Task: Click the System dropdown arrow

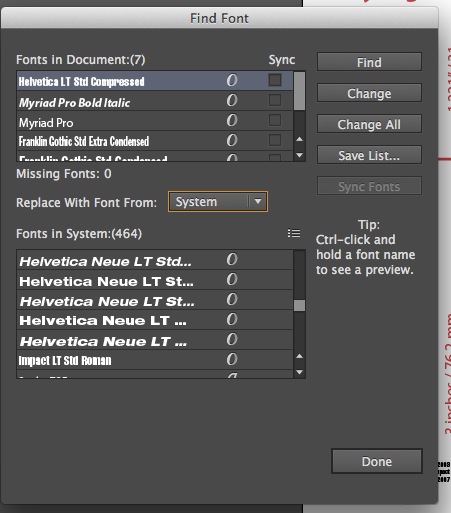Action: pyautogui.click(x=258, y=201)
